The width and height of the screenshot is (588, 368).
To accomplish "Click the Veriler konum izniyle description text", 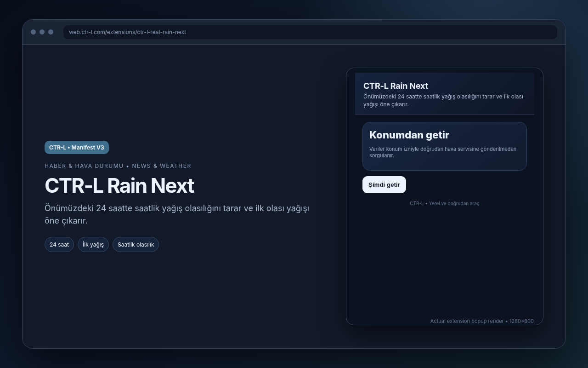I will tap(443, 152).
